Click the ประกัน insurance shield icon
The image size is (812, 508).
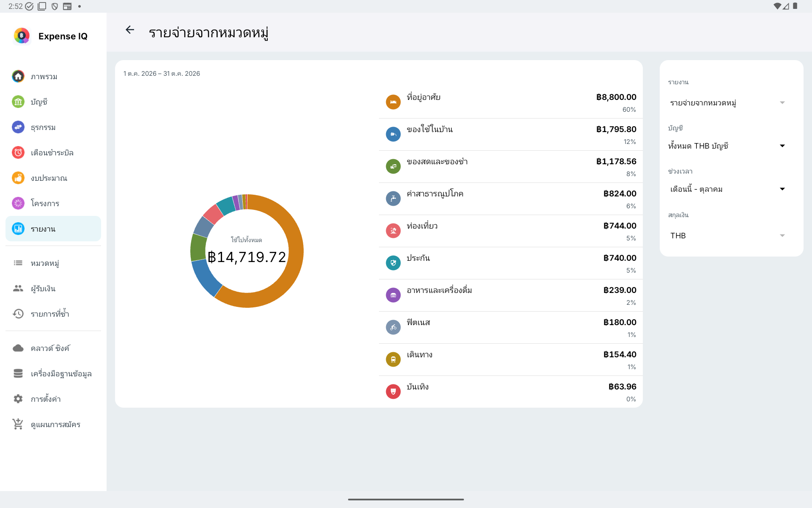(x=393, y=263)
